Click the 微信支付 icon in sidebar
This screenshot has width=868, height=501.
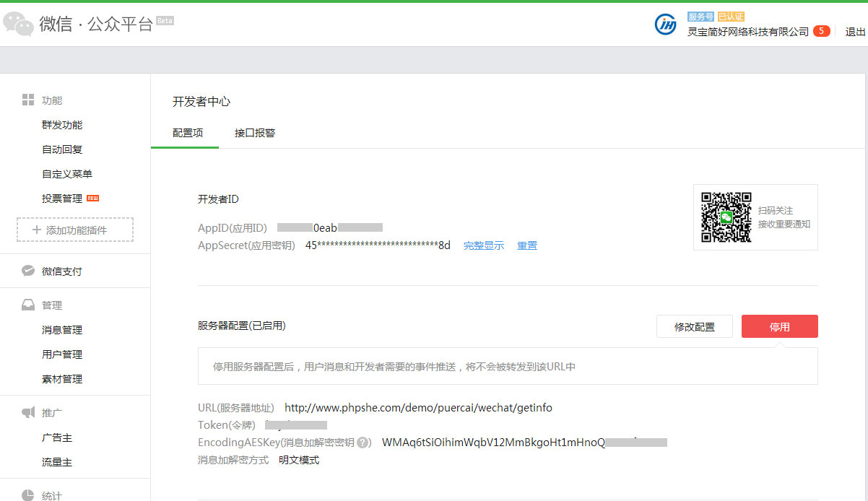28,271
